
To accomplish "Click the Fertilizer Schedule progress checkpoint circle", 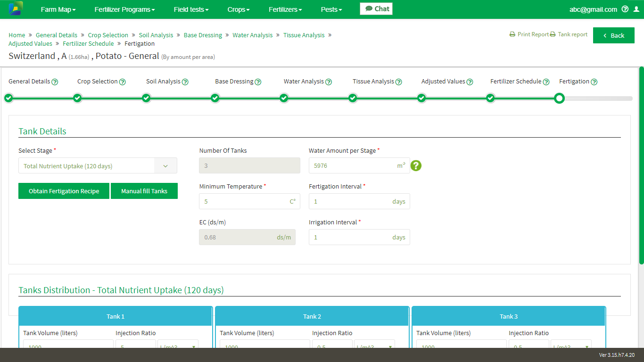I will pos(490,98).
